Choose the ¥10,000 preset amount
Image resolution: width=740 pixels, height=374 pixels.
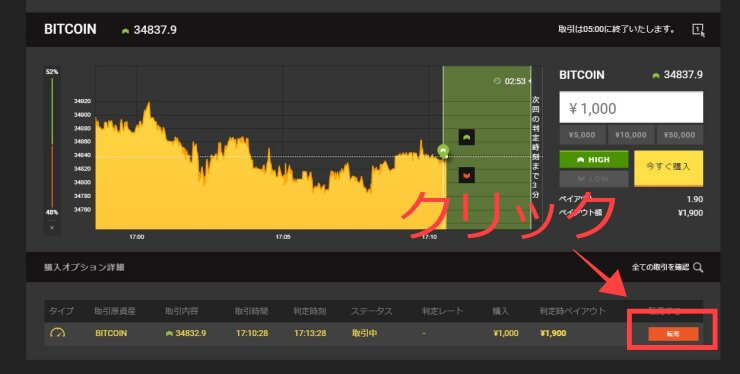tap(631, 135)
